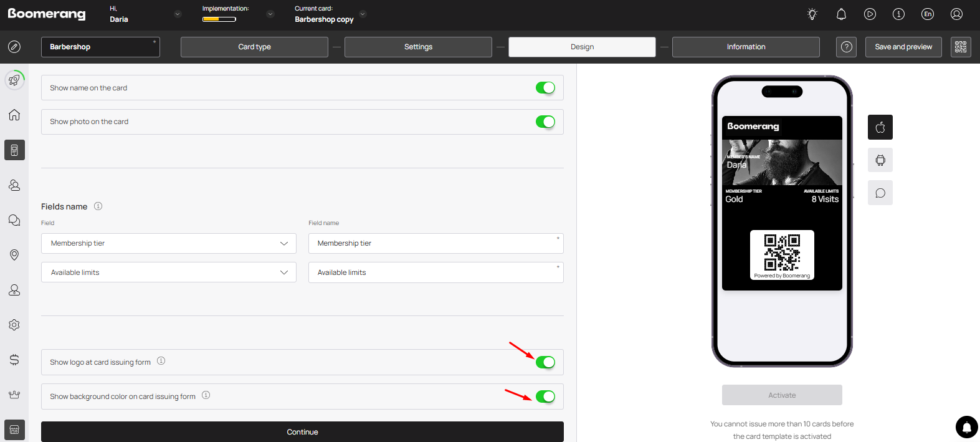Toggle Show name on the card
The width and height of the screenshot is (980, 442).
click(545, 88)
